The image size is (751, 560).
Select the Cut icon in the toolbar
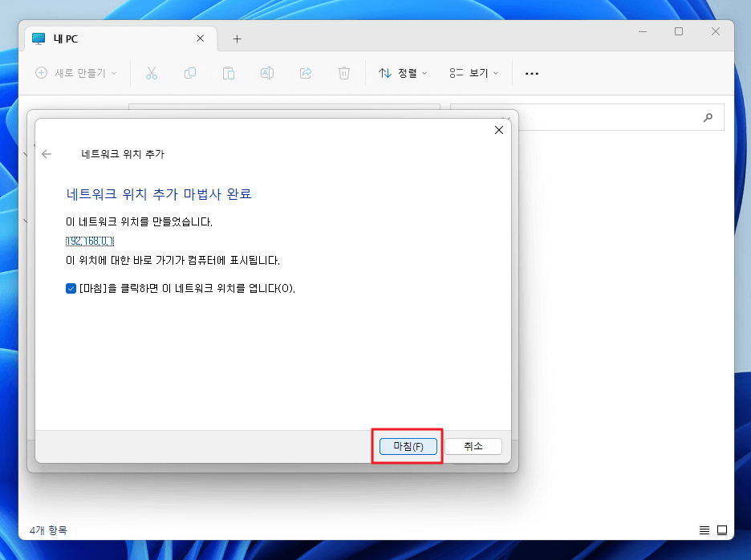click(152, 73)
